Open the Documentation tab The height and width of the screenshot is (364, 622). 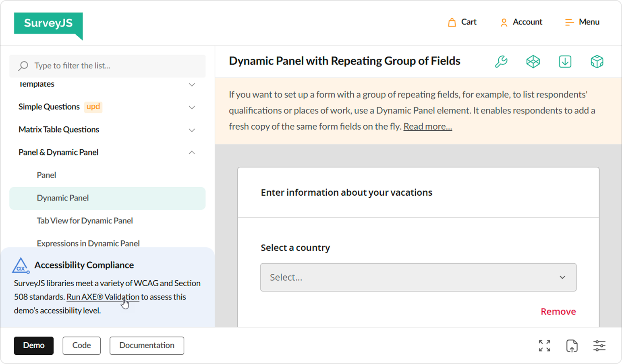(147, 345)
